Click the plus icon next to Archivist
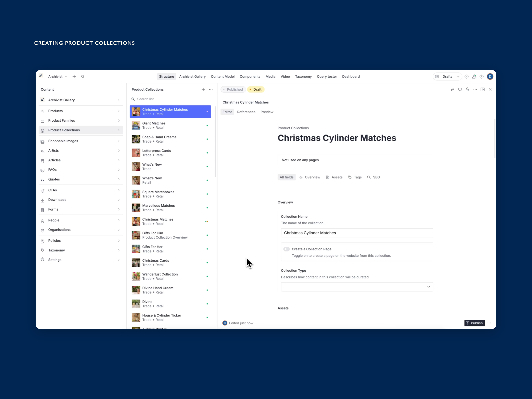Screen dimensions: 532x399 click(x=74, y=76)
